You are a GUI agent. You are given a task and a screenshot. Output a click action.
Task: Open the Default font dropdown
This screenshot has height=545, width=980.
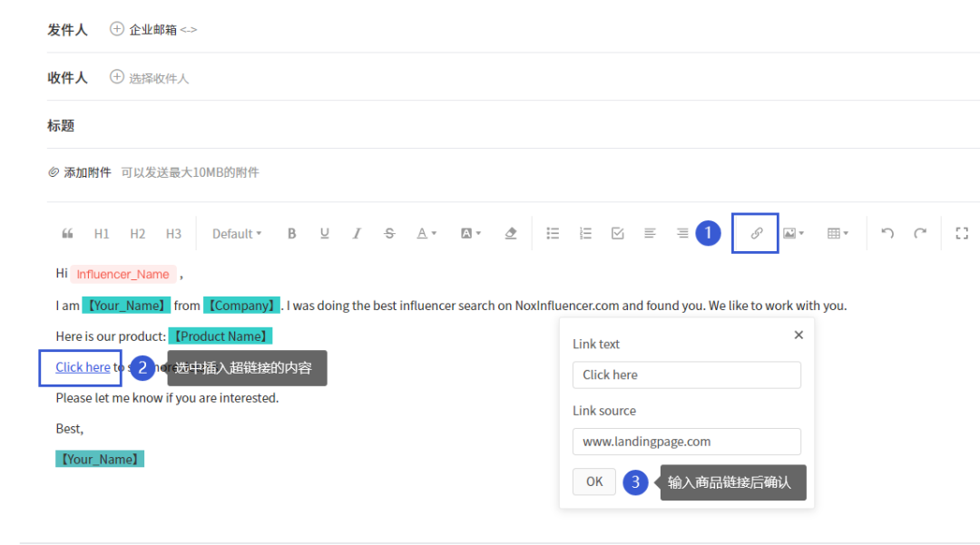[237, 234]
